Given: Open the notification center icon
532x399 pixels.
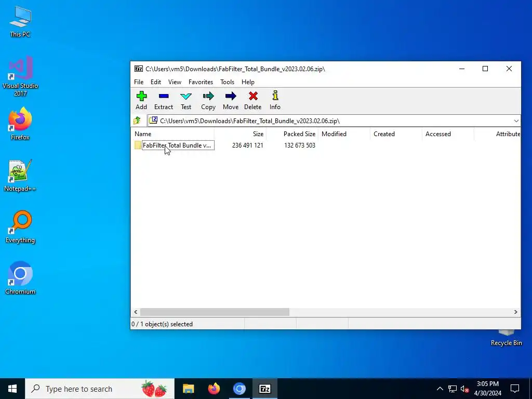Looking at the screenshot, I should click(515, 389).
